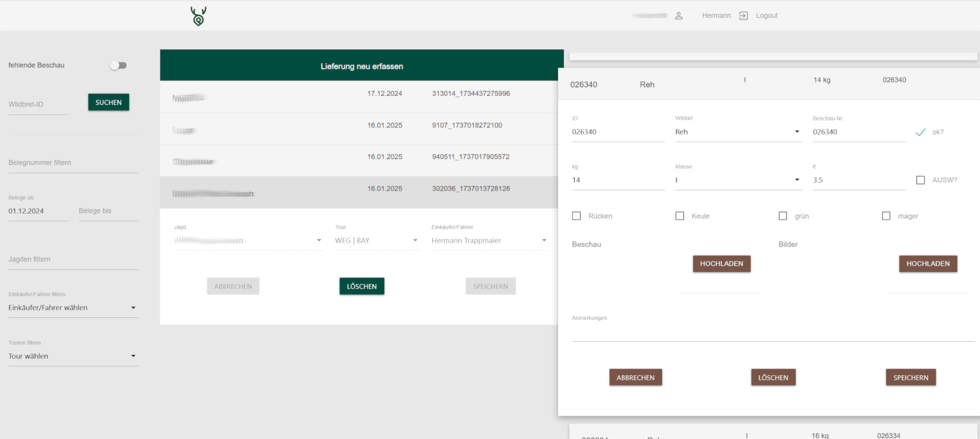Click HOCHLADEN under Beschau
This screenshot has height=439, width=980.
721,264
